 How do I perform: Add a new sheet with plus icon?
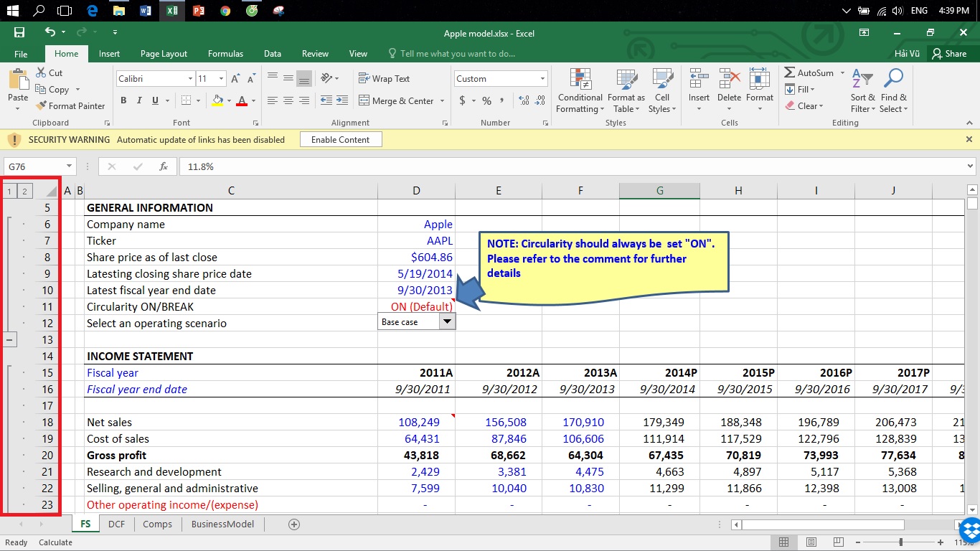tap(293, 524)
